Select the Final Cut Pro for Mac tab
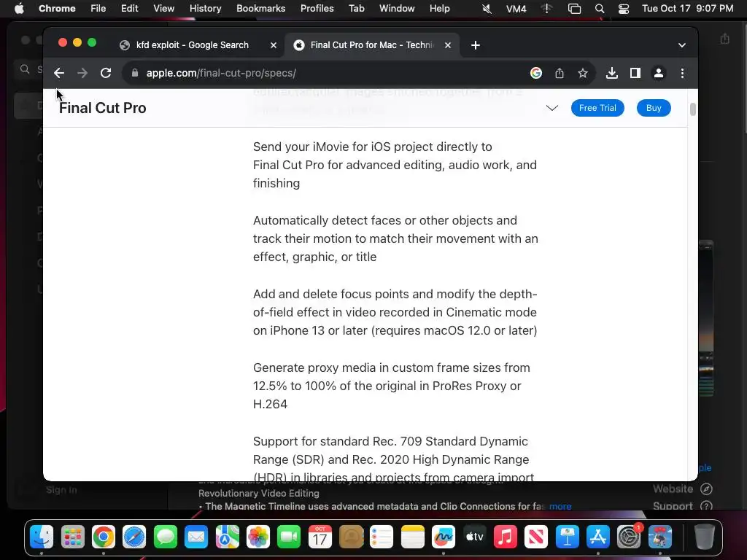 coord(371,45)
